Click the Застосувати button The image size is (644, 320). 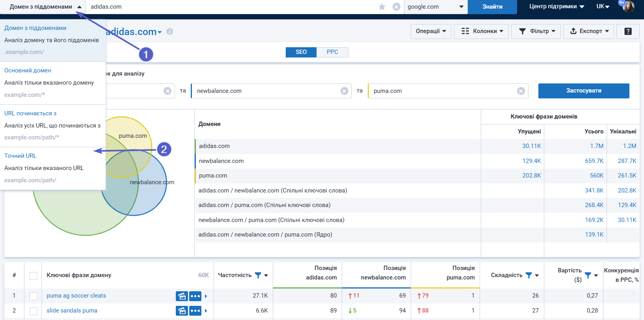pos(584,91)
